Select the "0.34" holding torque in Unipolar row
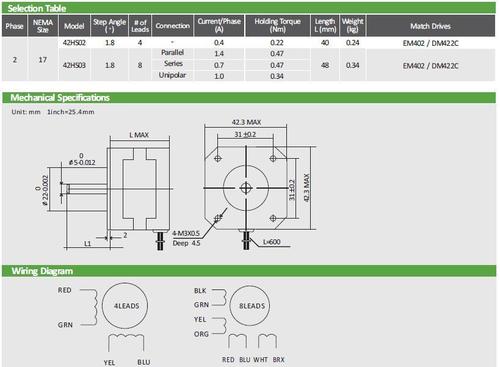 point(277,76)
